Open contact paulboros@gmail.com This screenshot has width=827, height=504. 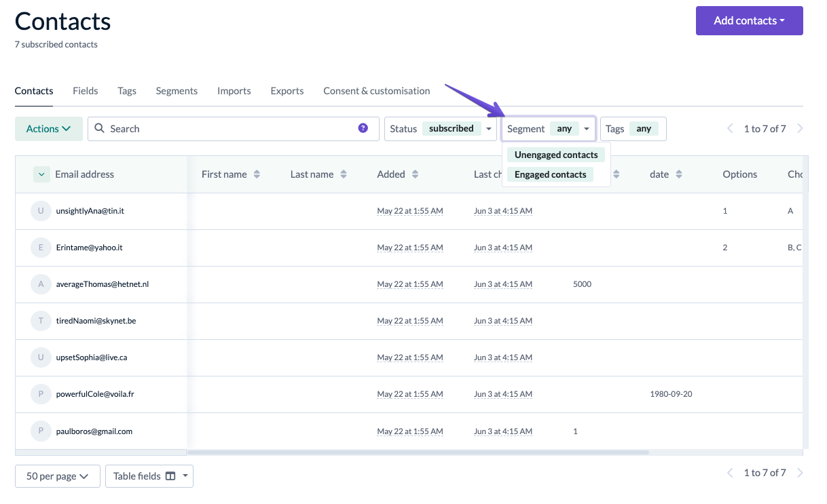coord(94,431)
